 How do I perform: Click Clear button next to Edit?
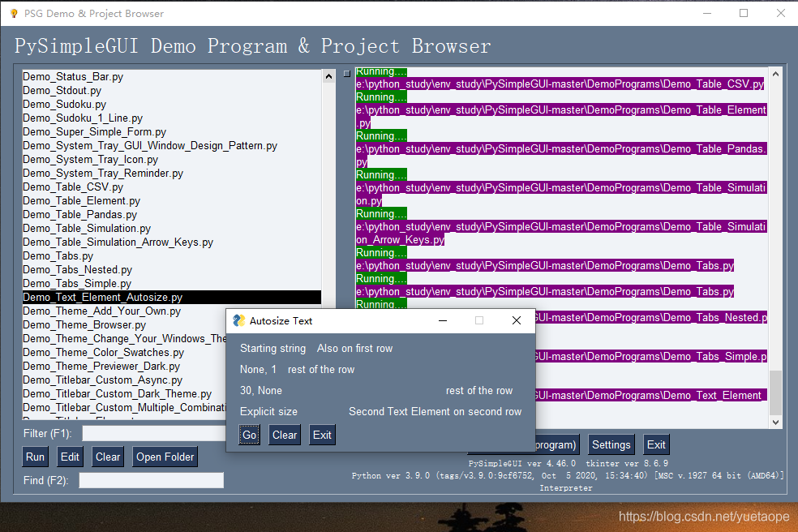coord(108,457)
